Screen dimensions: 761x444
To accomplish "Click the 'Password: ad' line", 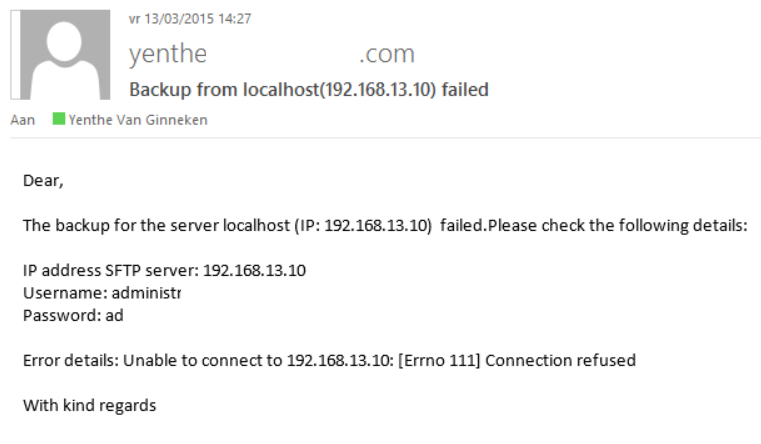I will coord(72,315).
